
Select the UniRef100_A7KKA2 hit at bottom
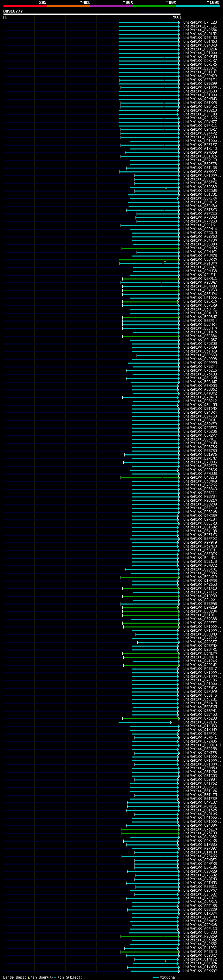(x=200, y=971)
